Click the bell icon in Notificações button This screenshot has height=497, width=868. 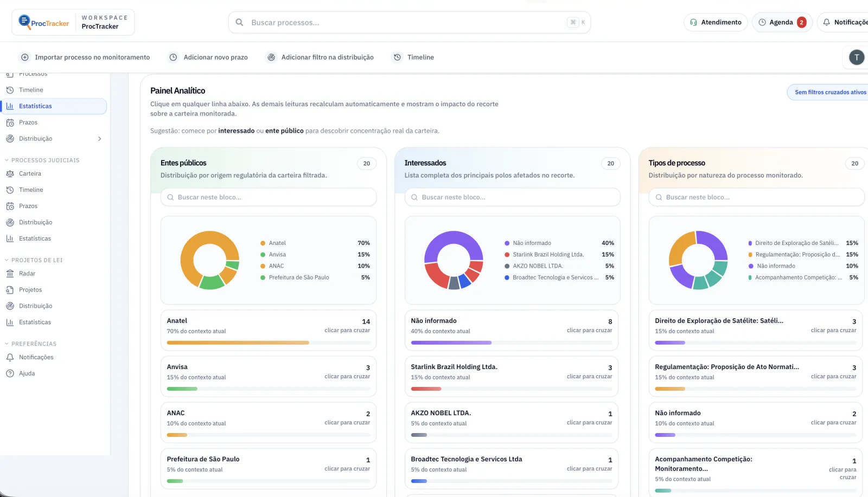(827, 22)
